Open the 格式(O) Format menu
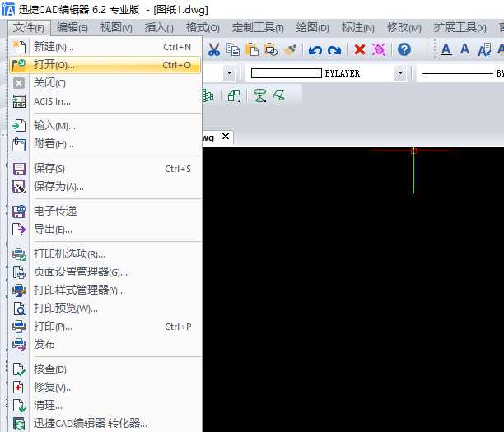Image resolution: width=504 pixels, height=432 pixels. (x=203, y=28)
